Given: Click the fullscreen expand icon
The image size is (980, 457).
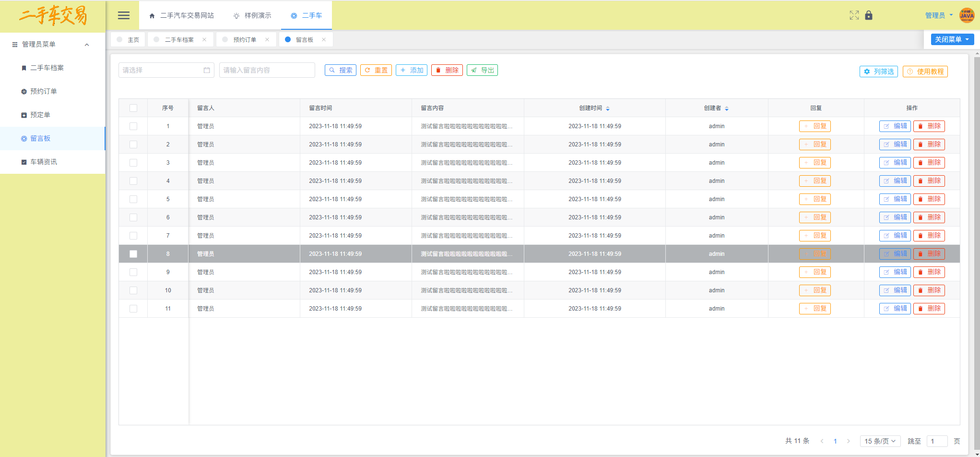Looking at the screenshot, I should click(854, 15).
